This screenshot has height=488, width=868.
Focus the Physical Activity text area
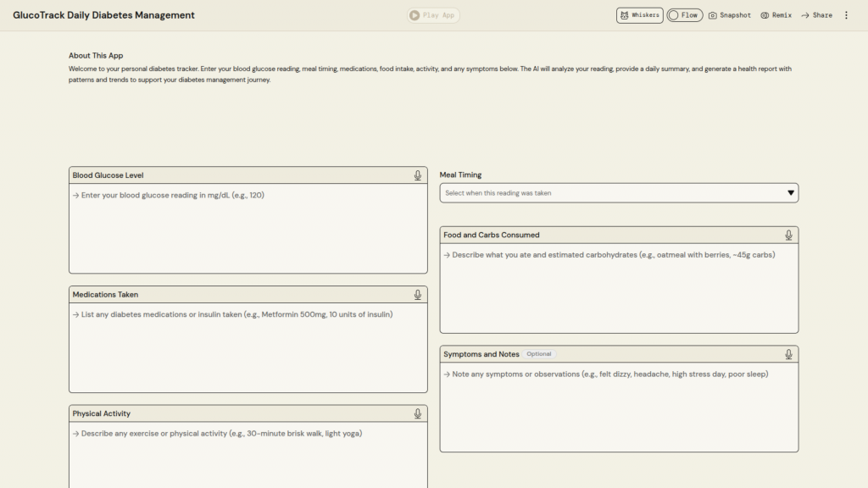248,457
